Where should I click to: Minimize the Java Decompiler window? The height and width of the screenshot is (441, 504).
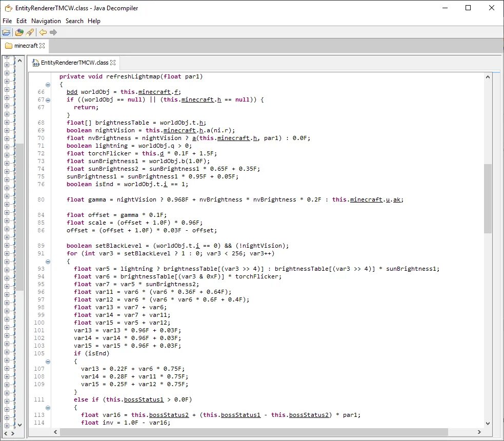pos(445,8)
